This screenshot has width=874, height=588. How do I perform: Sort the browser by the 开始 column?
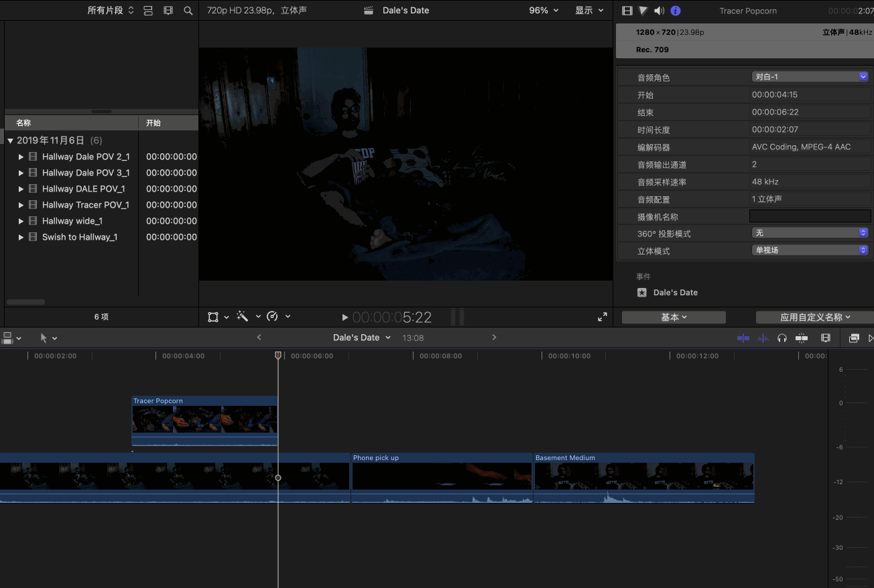(x=168, y=123)
